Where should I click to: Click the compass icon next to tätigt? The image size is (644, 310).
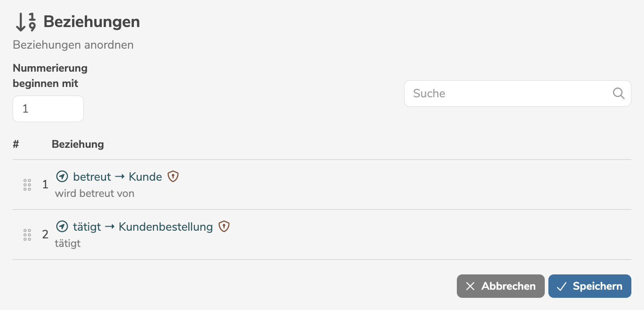click(62, 227)
